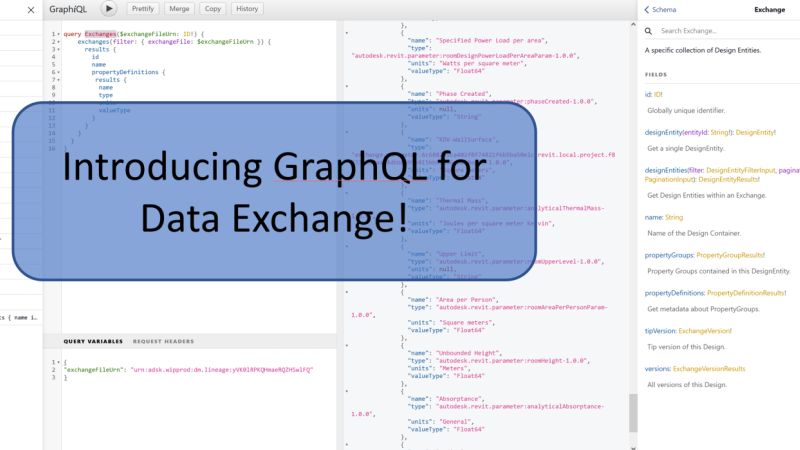Close the history panel with the X
Image resolution: width=800 pixels, height=450 pixels.
pyautogui.click(x=31, y=9)
